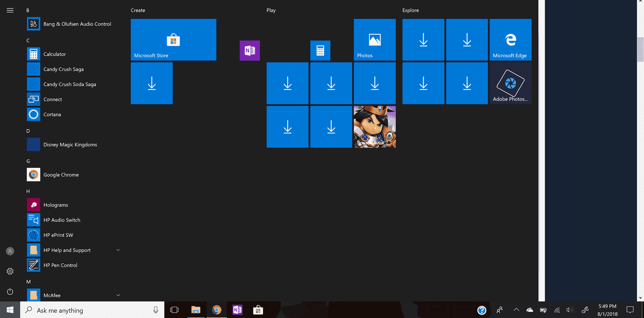Image resolution: width=644 pixels, height=318 pixels.
Task: Click the microphone icon in search box
Action: [x=156, y=310]
